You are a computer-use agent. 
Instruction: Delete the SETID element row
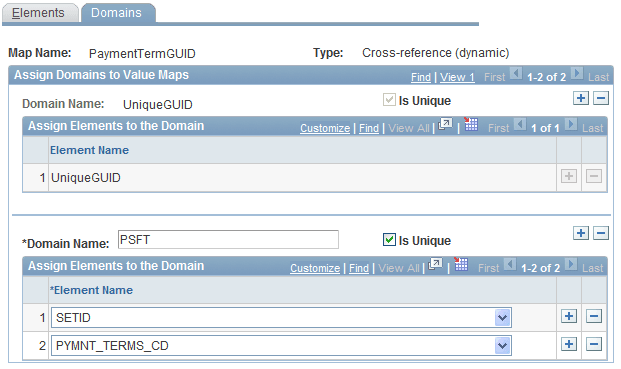point(594,316)
